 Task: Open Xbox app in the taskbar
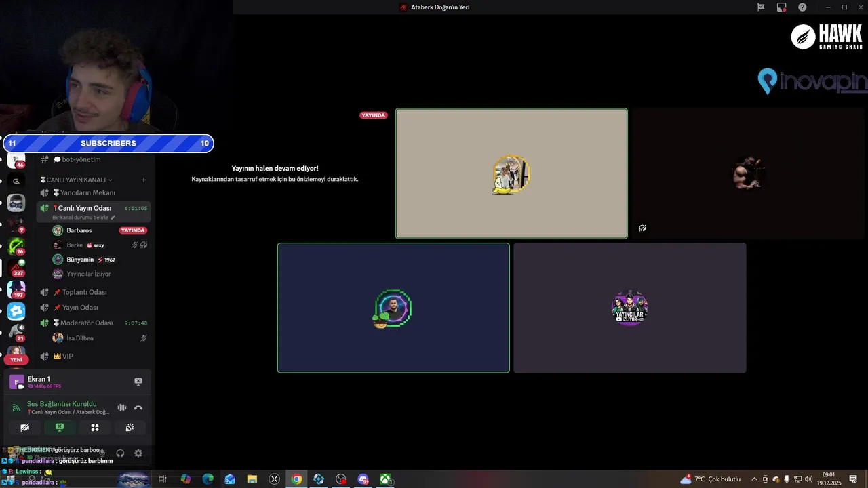385,479
